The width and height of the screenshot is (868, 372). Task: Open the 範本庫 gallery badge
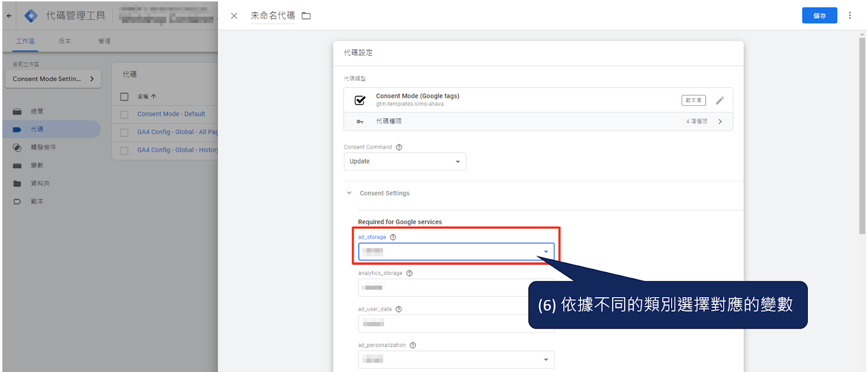point(693,100)
